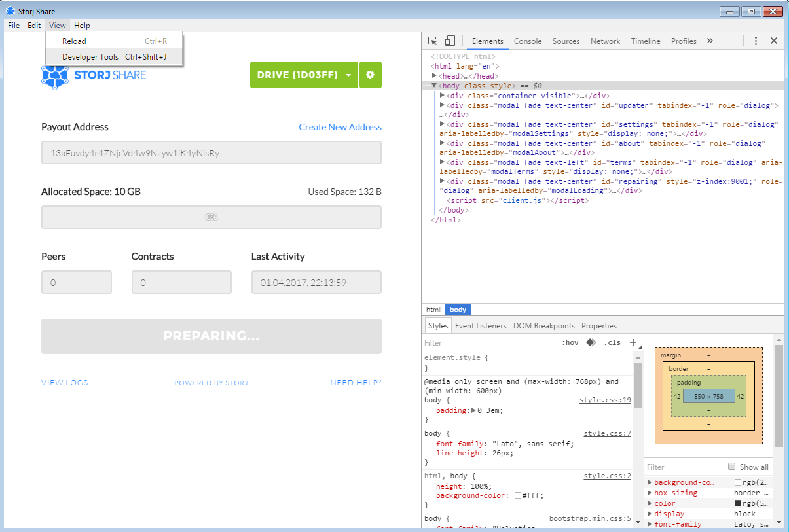Switch to the Elements tab
This screenshot has height=532, width=789.
(488, 41)
